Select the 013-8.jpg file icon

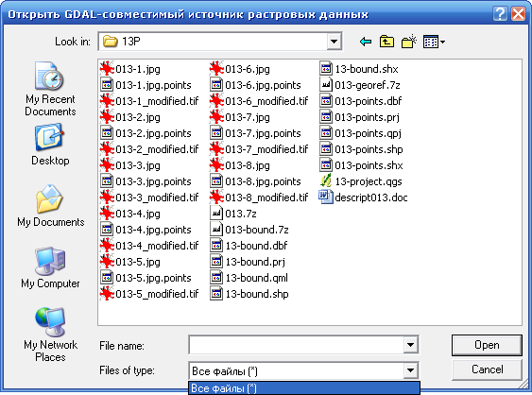(x=216, y=165)
